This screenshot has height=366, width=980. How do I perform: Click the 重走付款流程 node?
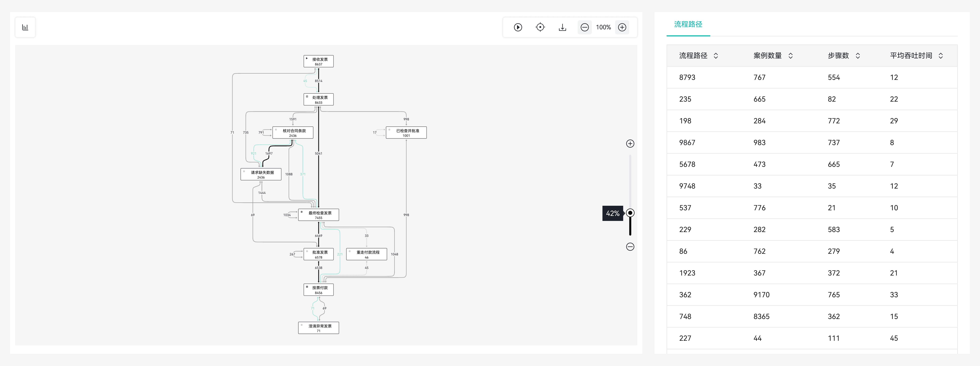tap(366, 254)
